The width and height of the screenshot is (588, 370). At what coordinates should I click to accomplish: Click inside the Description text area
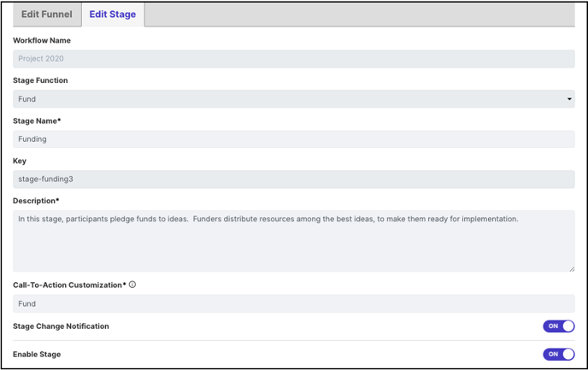pyautogui.click(x=294, y=241)
